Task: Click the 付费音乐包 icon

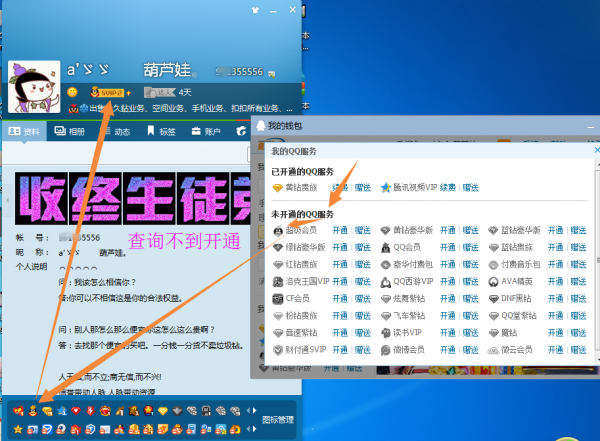Action: pyautogui.click(x=493, y=265)
